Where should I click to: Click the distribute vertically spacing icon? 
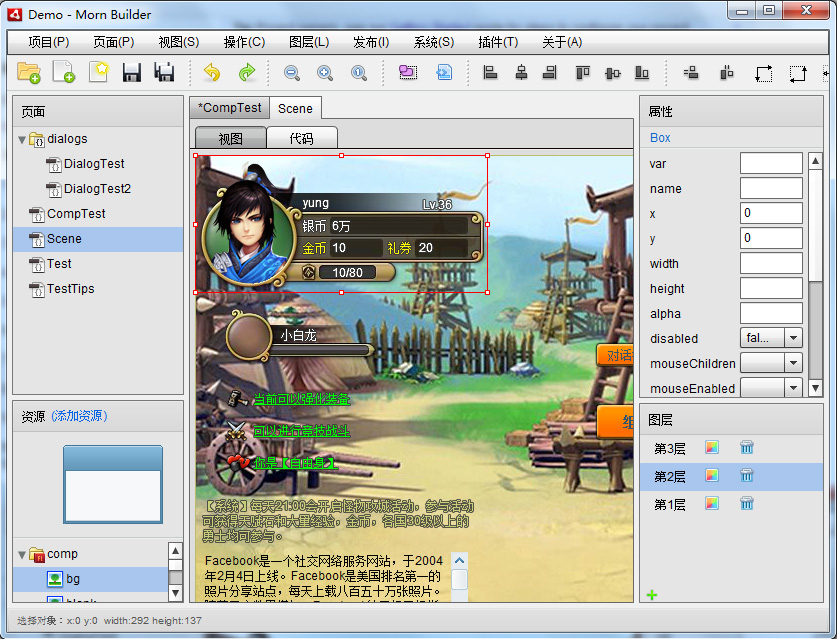tap(691, 72)
